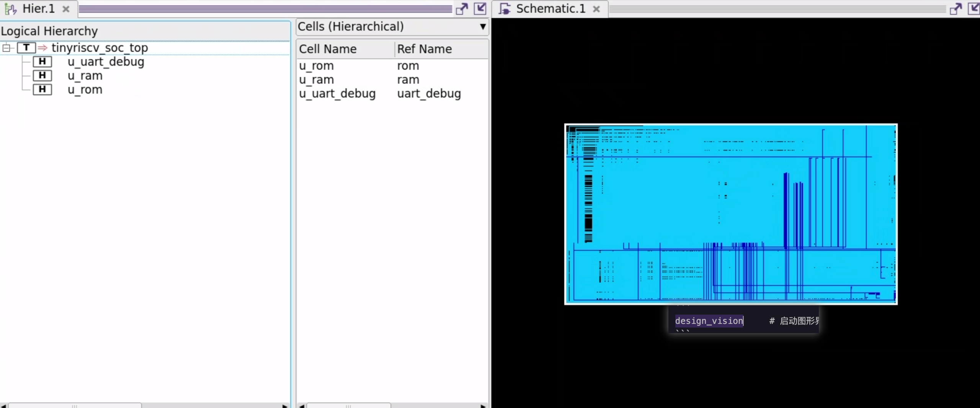This screenshot has height=408, width=980.
Task: Sort by the Cell Name column header
Action: coord(328,49)
